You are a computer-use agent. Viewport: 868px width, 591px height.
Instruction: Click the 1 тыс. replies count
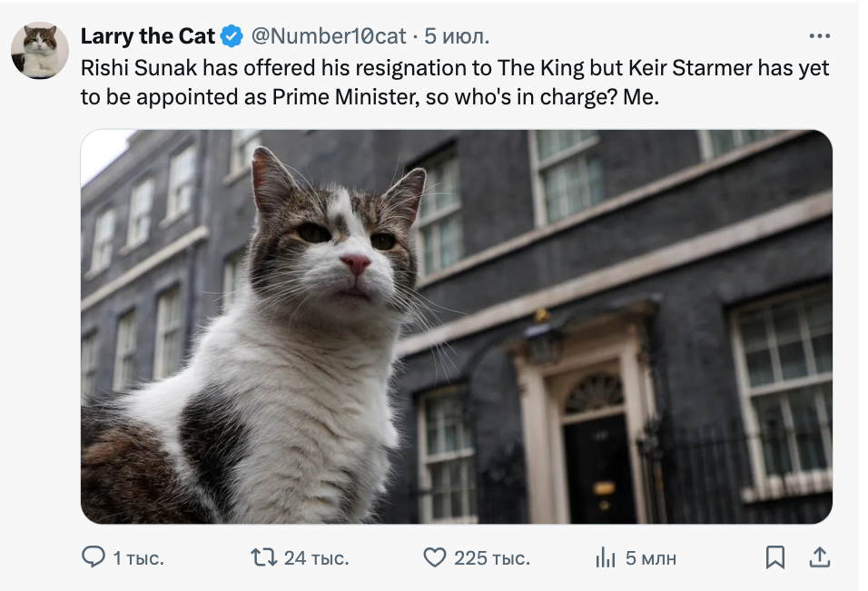[x=138, y=557]
